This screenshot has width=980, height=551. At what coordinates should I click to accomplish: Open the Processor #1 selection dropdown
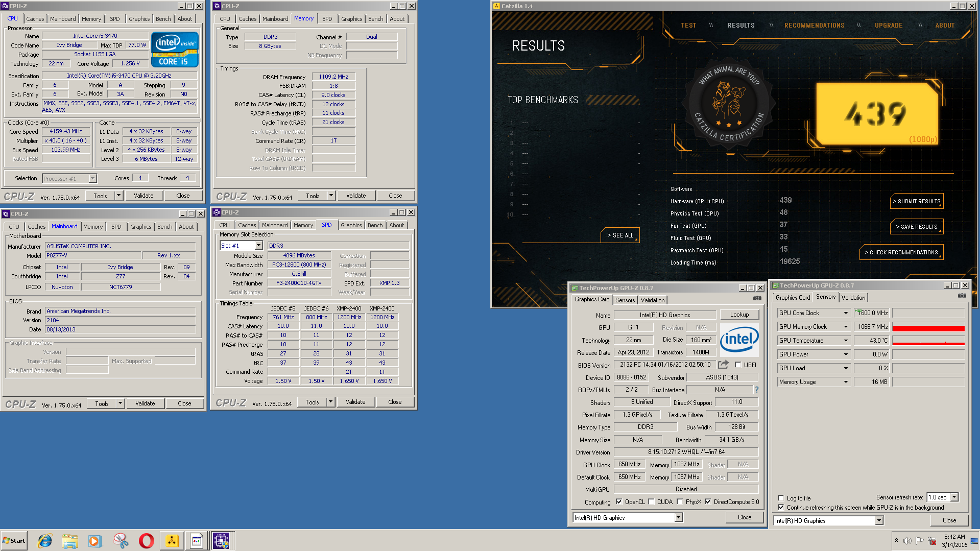(x=92, y=178)
